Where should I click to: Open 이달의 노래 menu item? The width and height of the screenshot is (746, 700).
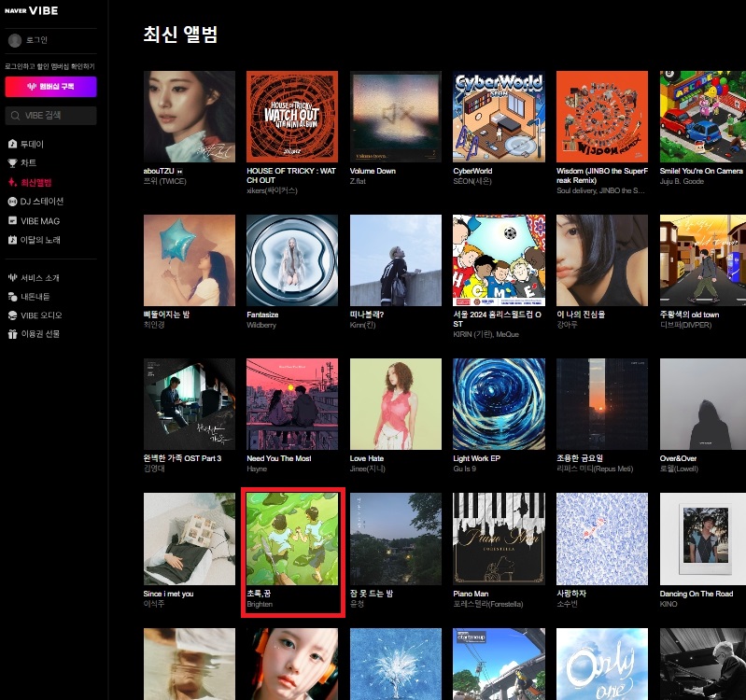(x=40, y=240)
